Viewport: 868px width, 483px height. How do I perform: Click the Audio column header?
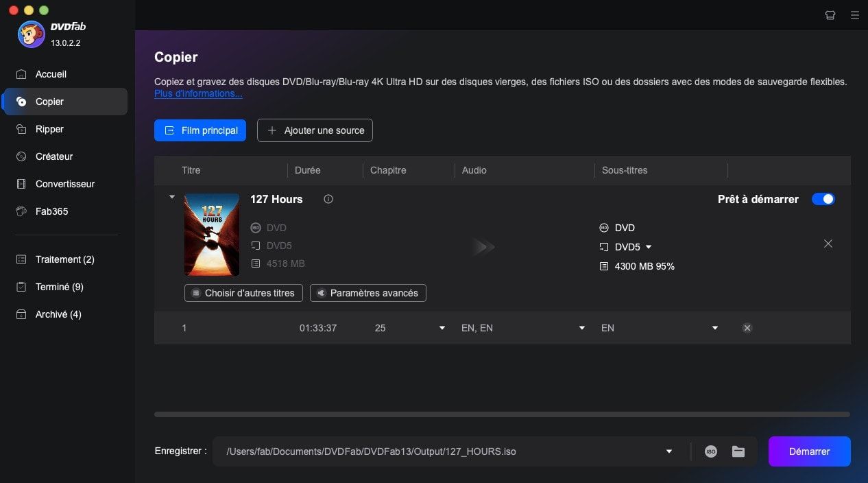(474, 170)
